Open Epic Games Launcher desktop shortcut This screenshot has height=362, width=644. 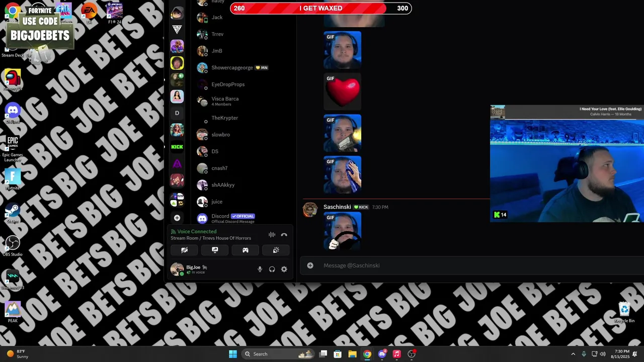(x=13, y=148)
